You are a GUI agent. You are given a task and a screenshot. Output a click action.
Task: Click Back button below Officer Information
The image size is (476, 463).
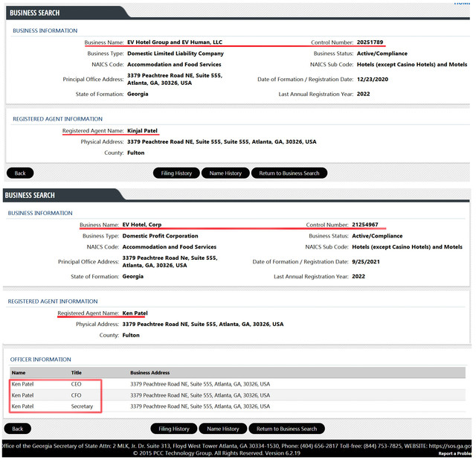point(18,429)
